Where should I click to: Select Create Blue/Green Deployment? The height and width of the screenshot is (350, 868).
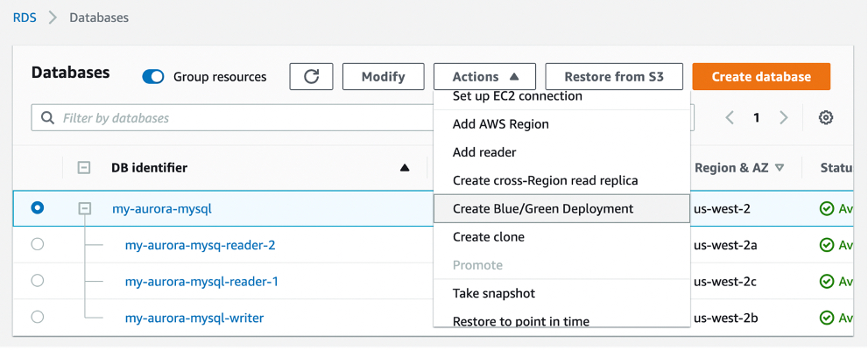[561, 208]
